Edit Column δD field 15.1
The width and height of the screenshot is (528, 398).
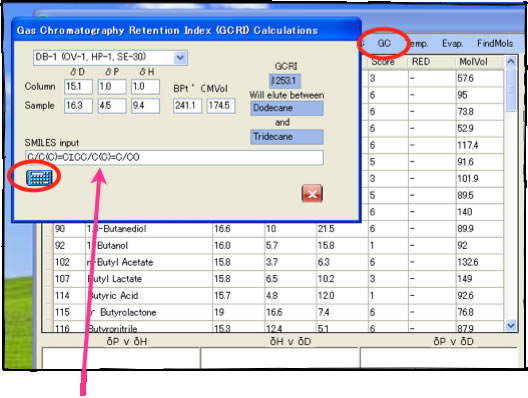click(78, 87)
